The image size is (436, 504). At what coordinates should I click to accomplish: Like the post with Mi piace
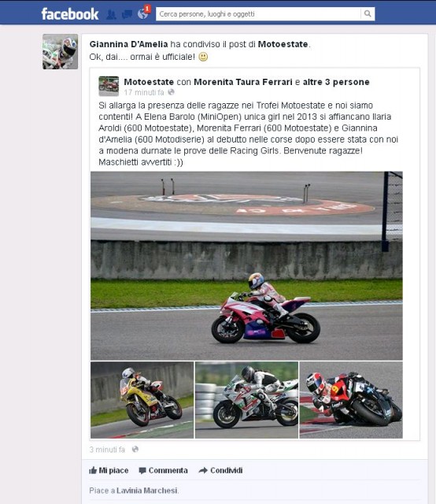tap(109, 470)
